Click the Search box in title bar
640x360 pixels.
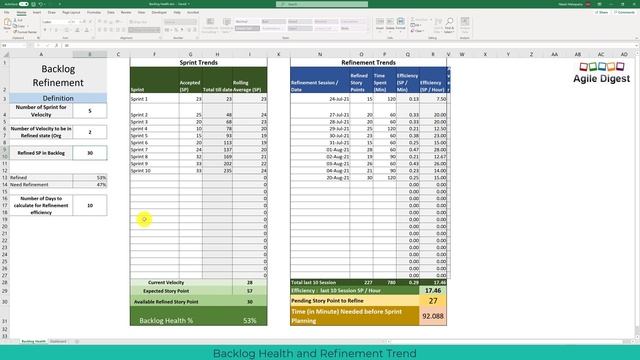coord(322,4)
